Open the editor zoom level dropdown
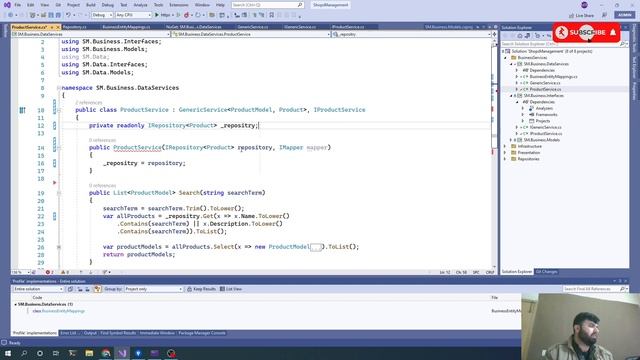Image resolution: width=640 pixels, height=360 pixels. pos(20,272)
